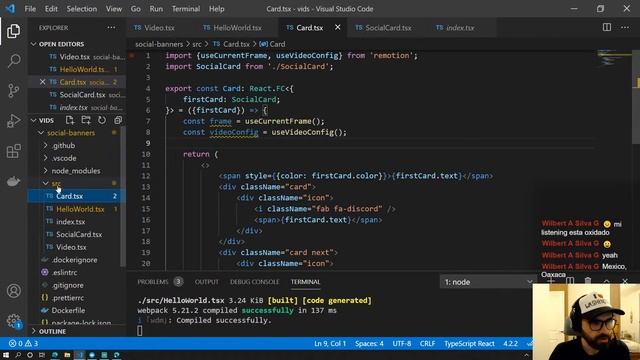Switch to the SocialCard.tsx editor tab
This screenshot has width=640, height=360.
tap(388, 28)
